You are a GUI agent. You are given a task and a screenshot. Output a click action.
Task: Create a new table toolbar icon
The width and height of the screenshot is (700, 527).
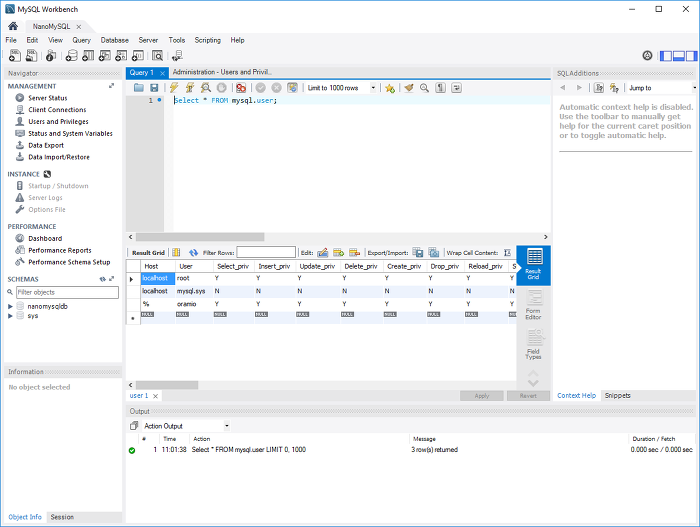(88, 55)
